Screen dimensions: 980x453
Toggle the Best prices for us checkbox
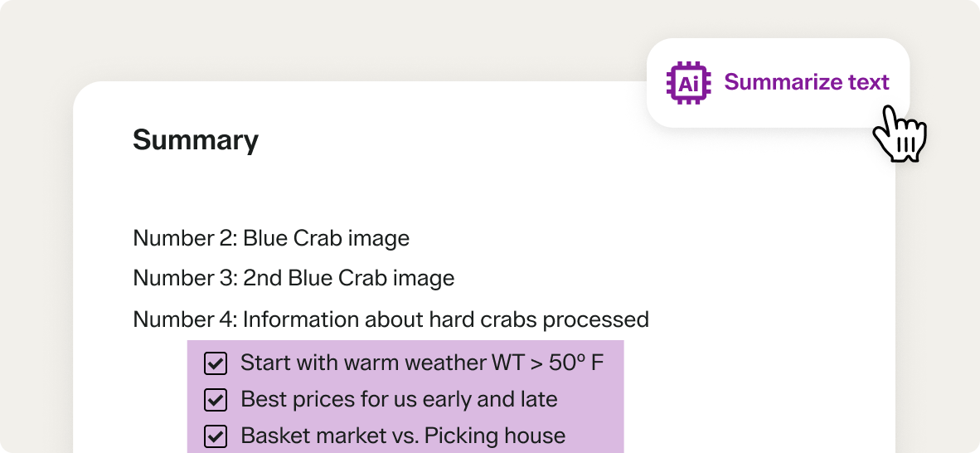(216, 400)
